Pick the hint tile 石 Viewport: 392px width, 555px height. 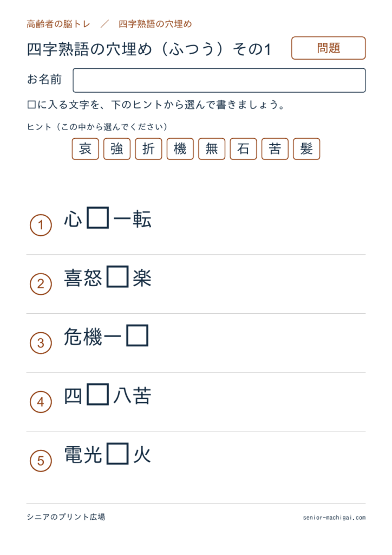243,149
